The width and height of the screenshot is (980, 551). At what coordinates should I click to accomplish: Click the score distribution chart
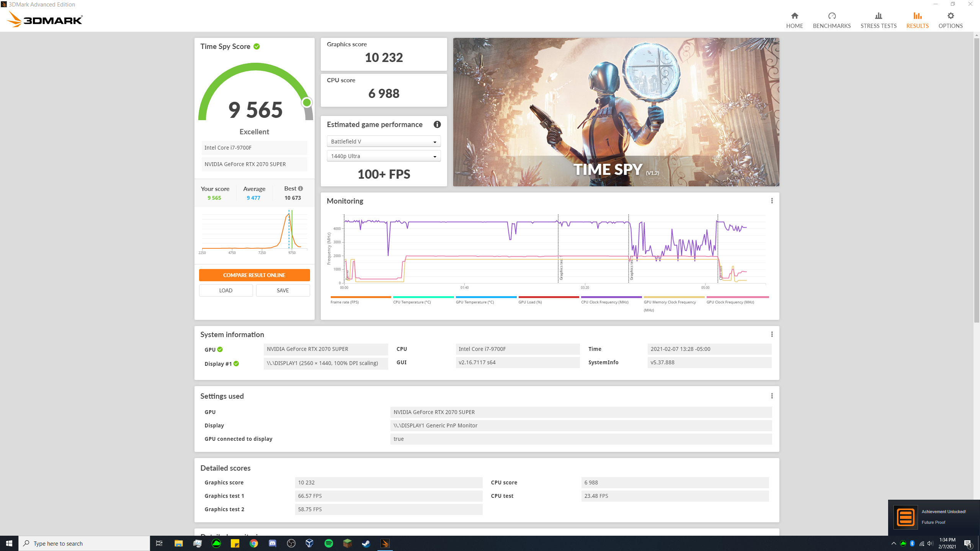[254, 233]
